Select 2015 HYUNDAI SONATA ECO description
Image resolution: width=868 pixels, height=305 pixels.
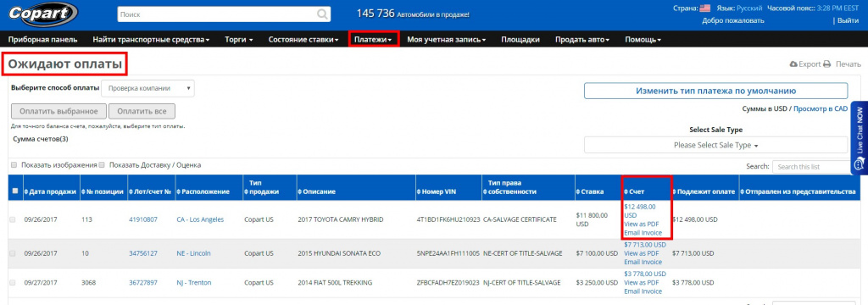point(339,253)
